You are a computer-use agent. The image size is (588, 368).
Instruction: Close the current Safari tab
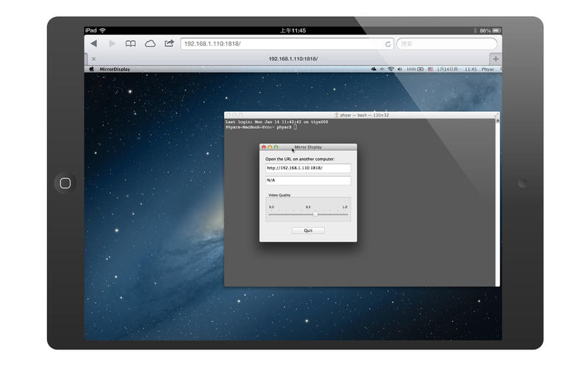93,58
